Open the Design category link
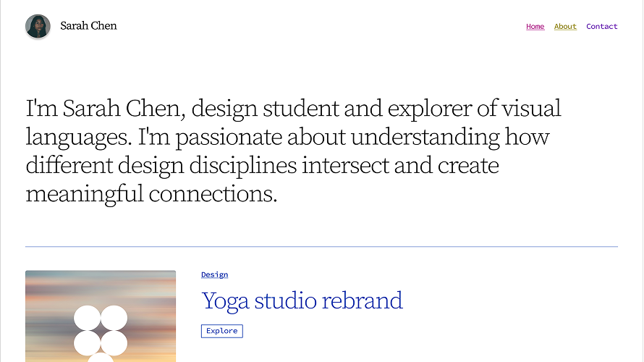This screenshot has width=644, height=362. tap(214, 275)
